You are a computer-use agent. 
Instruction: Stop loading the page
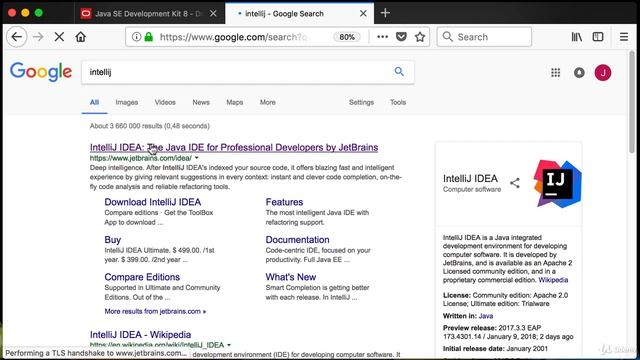pyautogui.click(x=59, y=37)
